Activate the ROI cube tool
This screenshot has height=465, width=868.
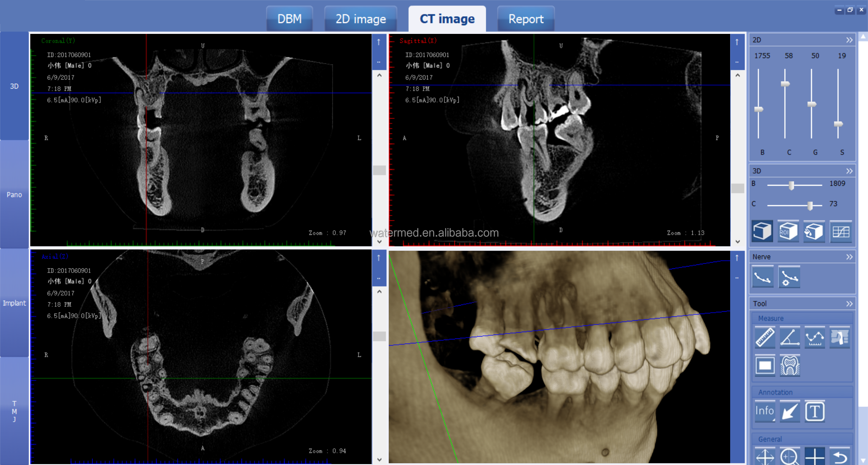[x=788, y=231]
